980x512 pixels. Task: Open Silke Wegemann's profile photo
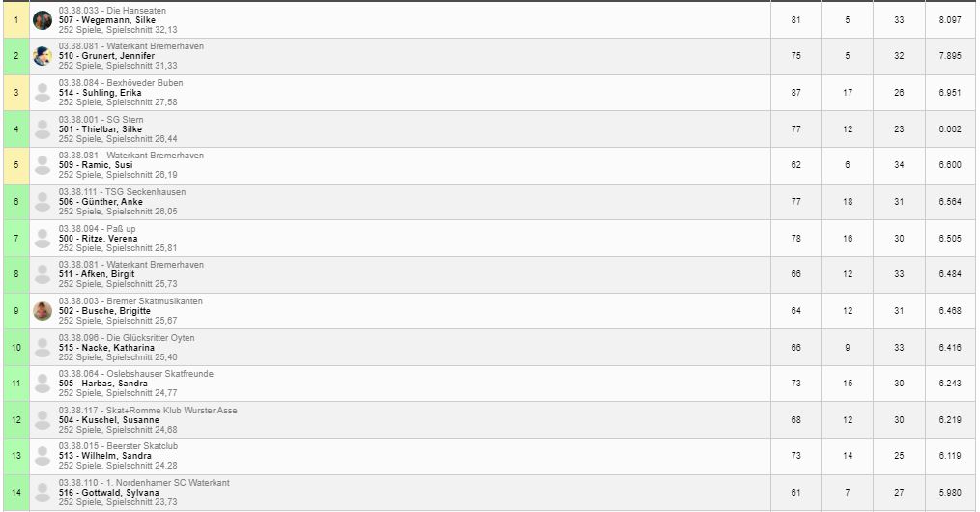43,20
